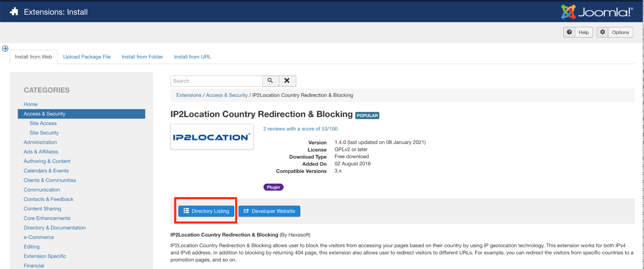
Task: Click the POPULAR badge
Action: (x=367, y=115)
